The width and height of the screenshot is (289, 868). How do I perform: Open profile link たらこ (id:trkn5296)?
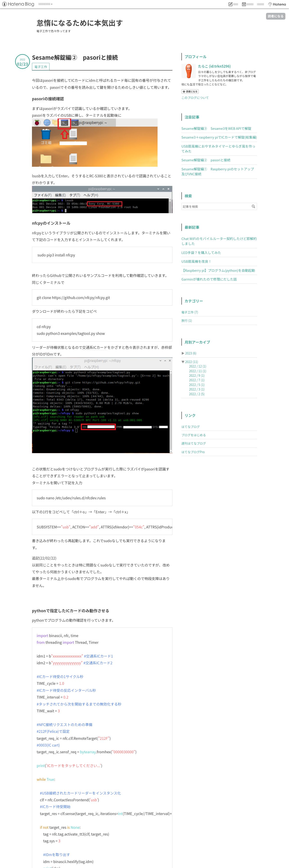214,66
